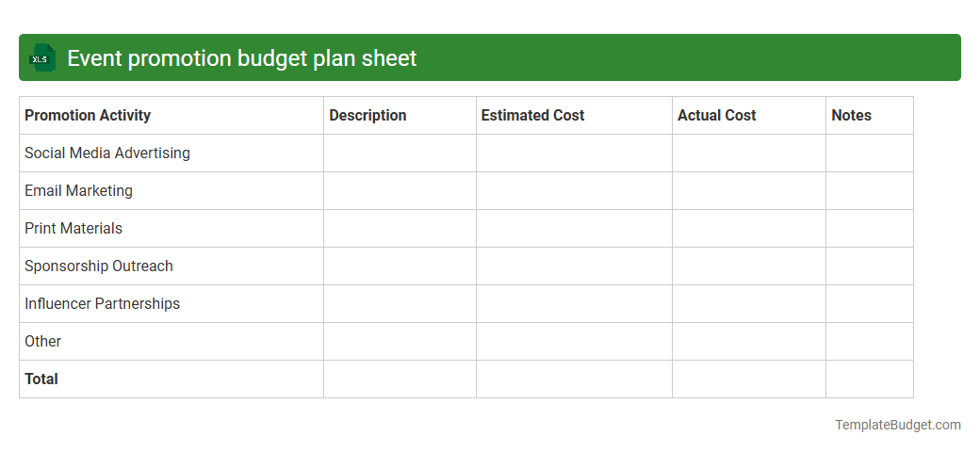Select the 'Notes' column header
980x452 pixels.
pyautogui.click(x=851, y=116)
